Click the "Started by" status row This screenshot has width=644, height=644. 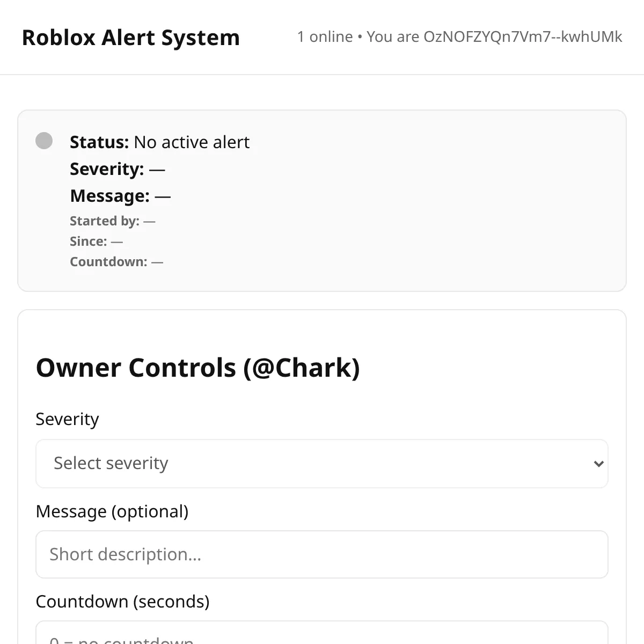112,221
